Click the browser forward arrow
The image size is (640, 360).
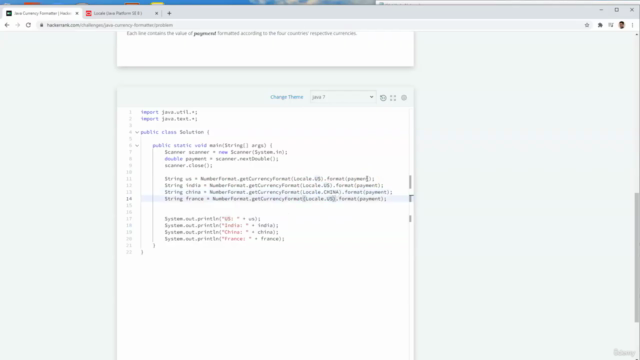18,25
